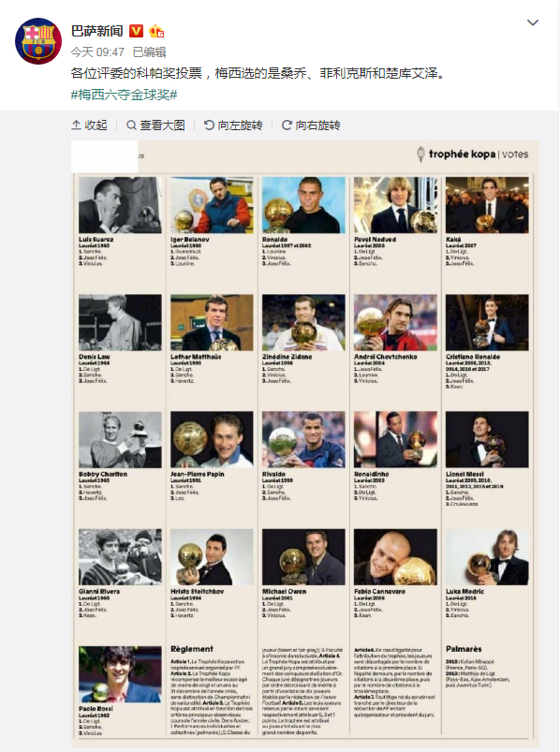Click the trophée kopa votes header
The image size is (560, 752).
(x=473, y=155)
